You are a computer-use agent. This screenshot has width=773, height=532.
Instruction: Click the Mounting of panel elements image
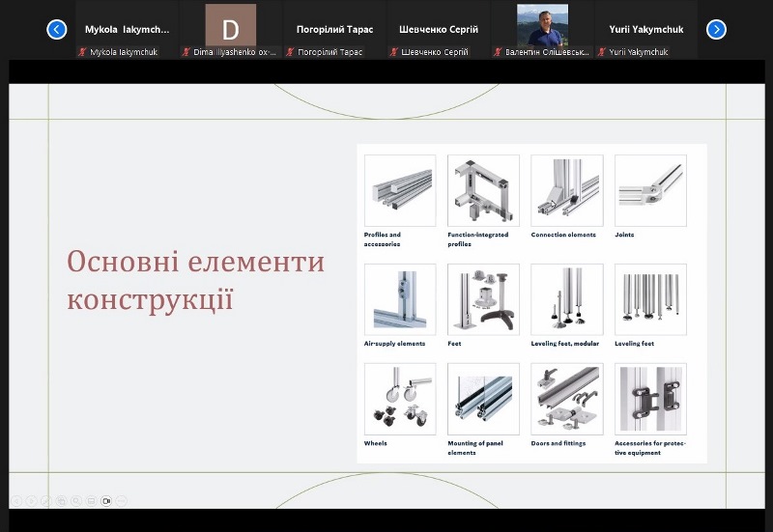coord(483,399)
